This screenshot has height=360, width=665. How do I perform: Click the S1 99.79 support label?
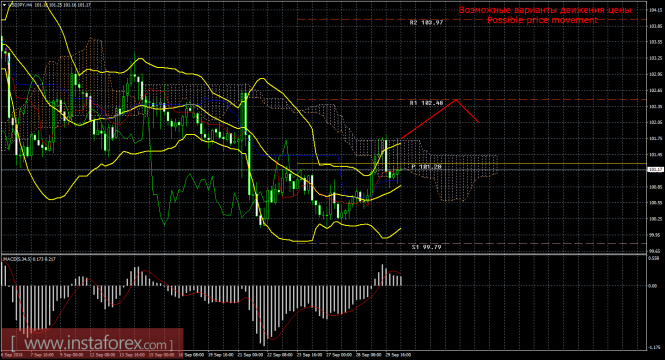(427, 247)
